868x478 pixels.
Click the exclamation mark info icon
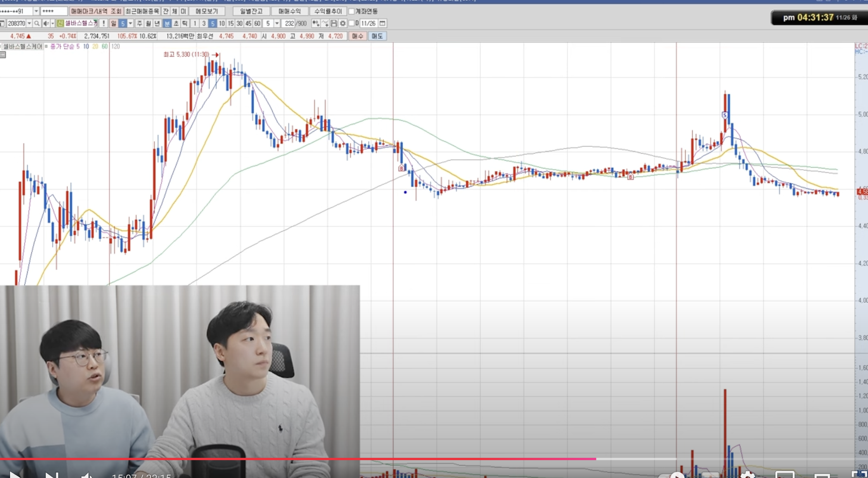point(104,24)
